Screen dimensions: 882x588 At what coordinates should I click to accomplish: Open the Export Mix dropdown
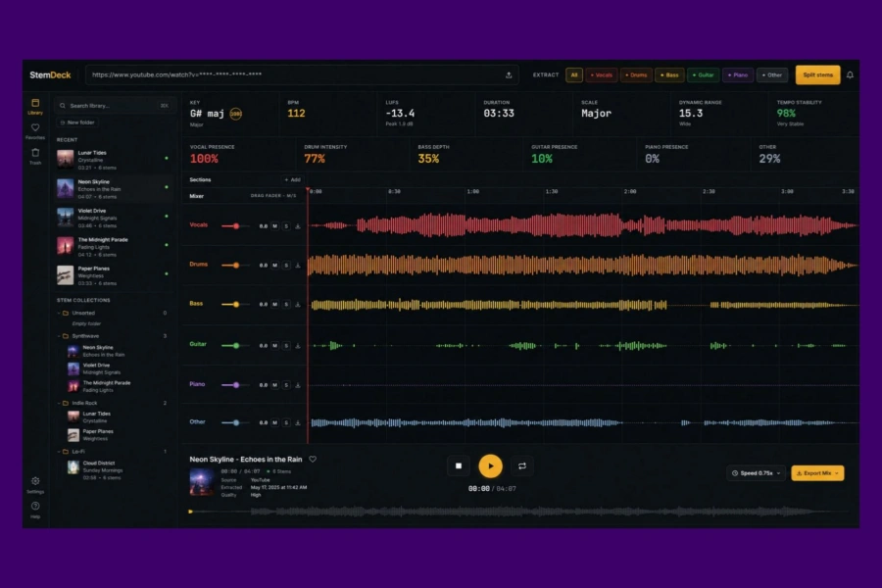click(x=817, y=473)
